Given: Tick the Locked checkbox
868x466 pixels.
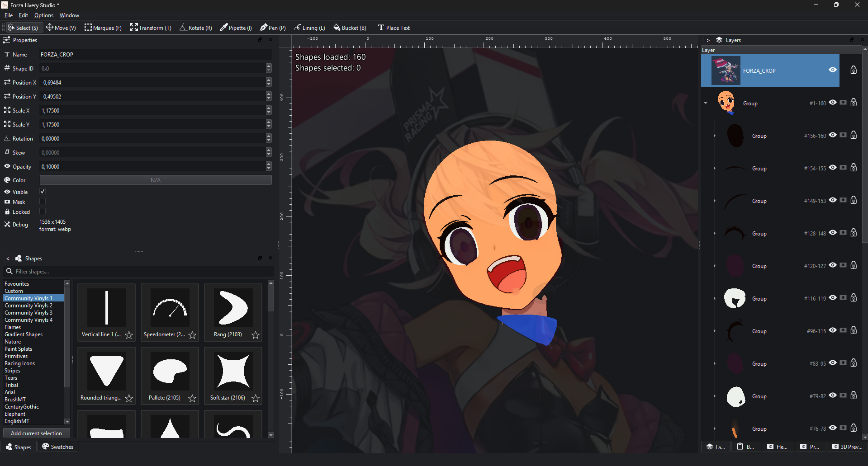Looking at the screenshot, I should click(43, 212).
